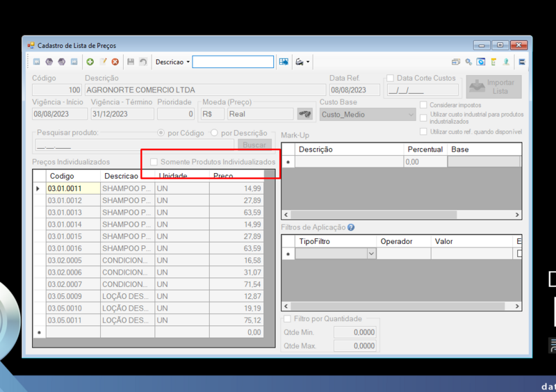Screen dimensions: 556x392
Task: Click Mark-Up grid left scroll arrow
Action: tap(286, 215)
